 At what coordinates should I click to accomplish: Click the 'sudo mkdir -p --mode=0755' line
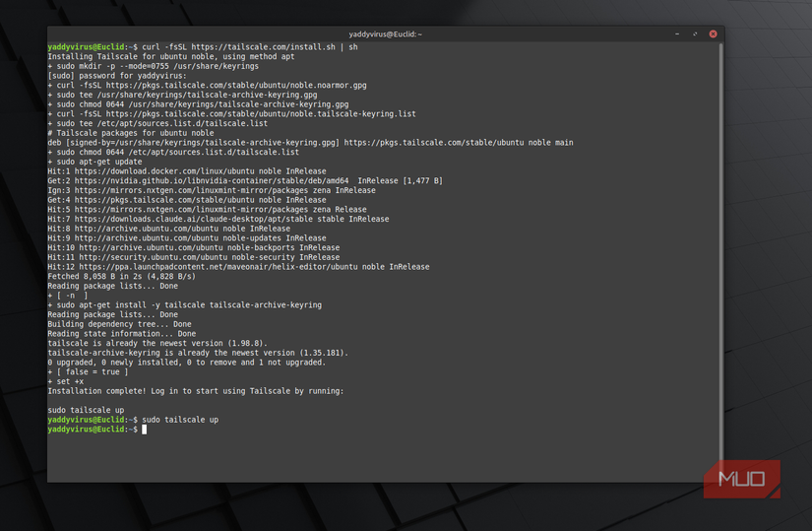[153, 66]
